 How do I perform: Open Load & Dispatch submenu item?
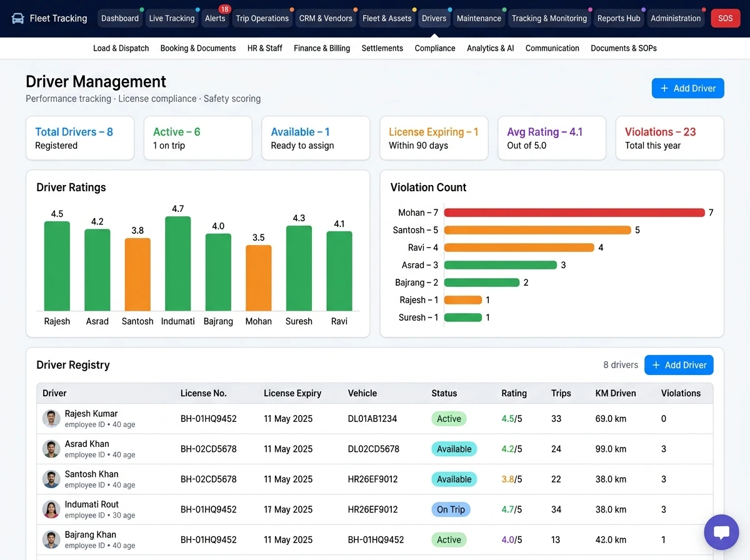coord(121,48)
